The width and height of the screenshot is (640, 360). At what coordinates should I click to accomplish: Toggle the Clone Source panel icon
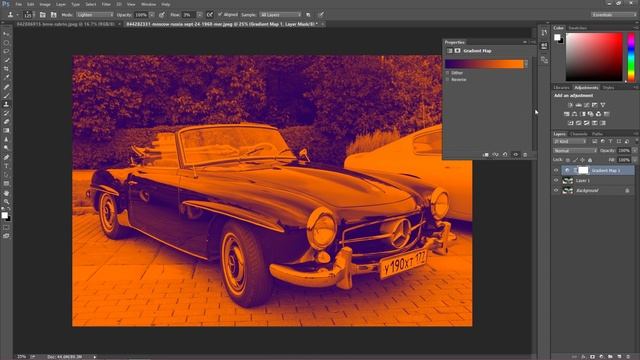53,15
